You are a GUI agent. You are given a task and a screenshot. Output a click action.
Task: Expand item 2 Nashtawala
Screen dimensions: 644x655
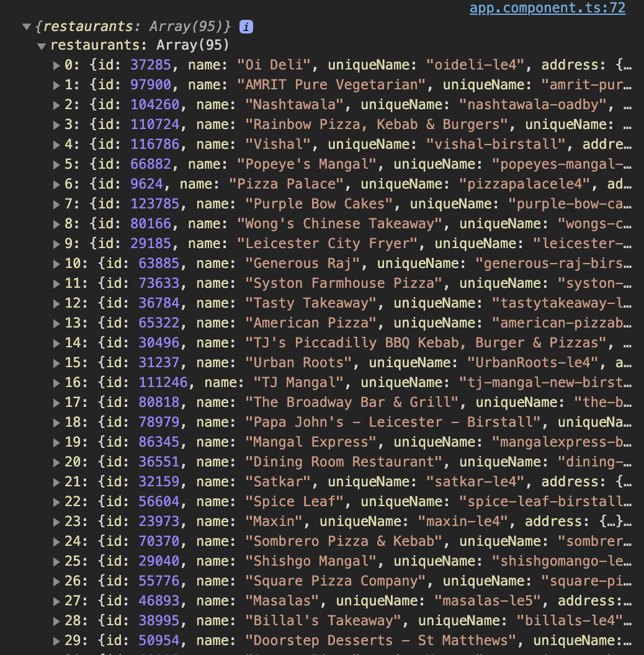pos(56,105)
